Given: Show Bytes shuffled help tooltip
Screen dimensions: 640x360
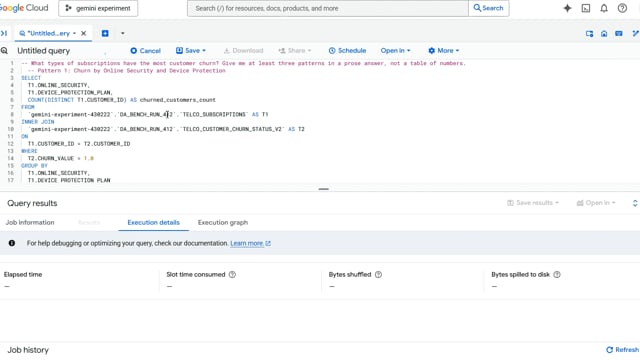Looking at the screenshot, I should (x=378, y=275).
